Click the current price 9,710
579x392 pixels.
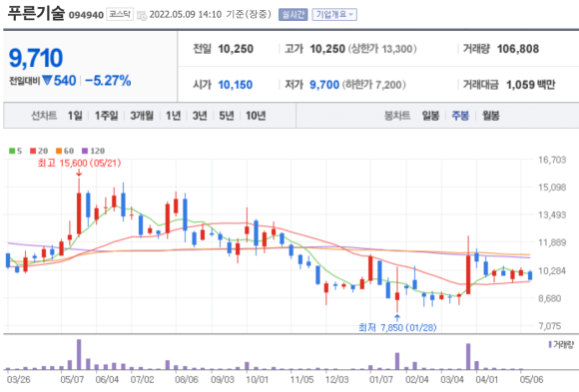pos(36,58)
